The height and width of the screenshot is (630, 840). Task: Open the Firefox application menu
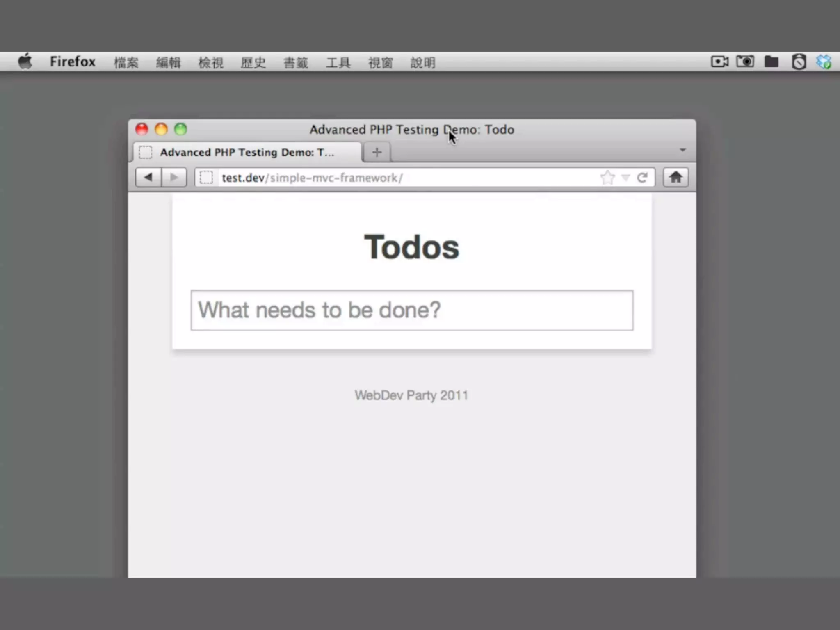click(x=73, y=62)
